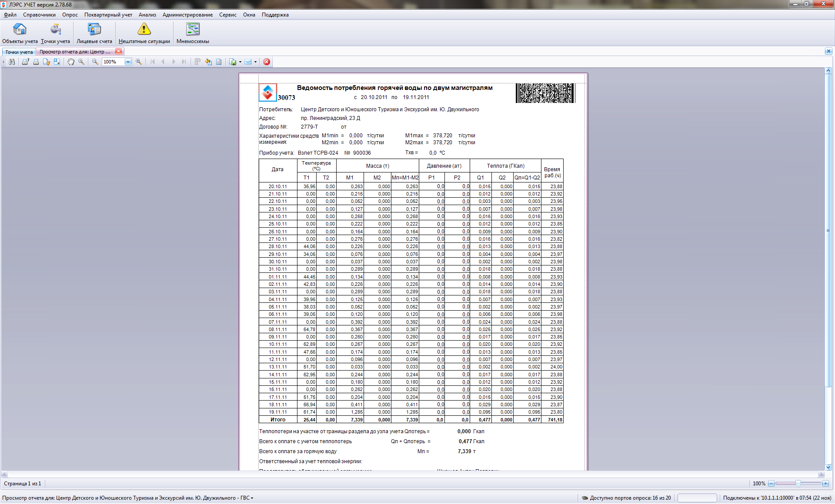
Task: Close the tab panel with right X
Action: pyautogui.click(x=828, y=51)
